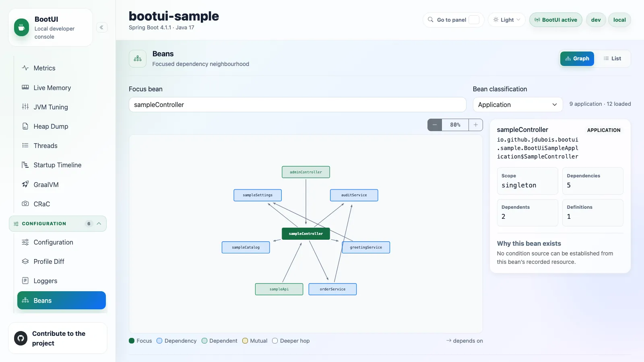This screenshot has height=362, width=644.
Task: Click the Dependency legend color dot
Action: point(159,341)
